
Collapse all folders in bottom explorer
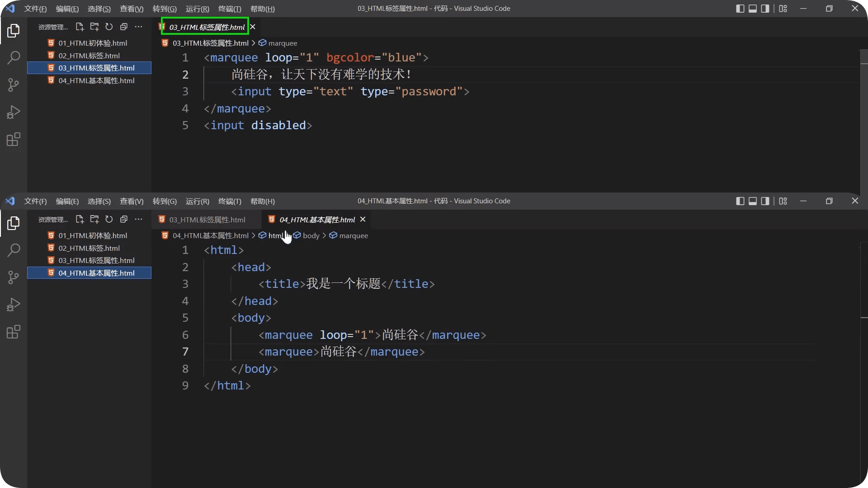click(123, 220)
